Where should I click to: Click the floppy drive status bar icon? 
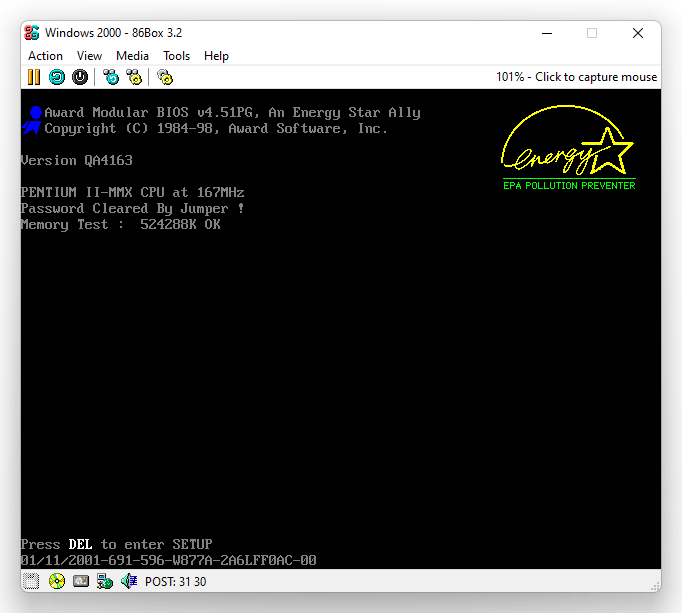pyautogui.click(x=31, y=581)
